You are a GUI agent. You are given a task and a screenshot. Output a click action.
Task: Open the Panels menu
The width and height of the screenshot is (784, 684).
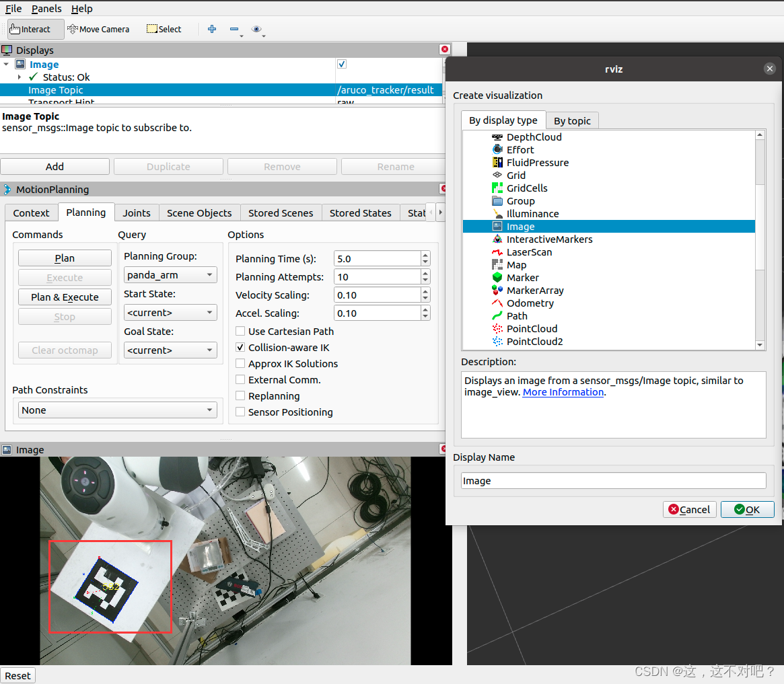(x=46, y=8)
